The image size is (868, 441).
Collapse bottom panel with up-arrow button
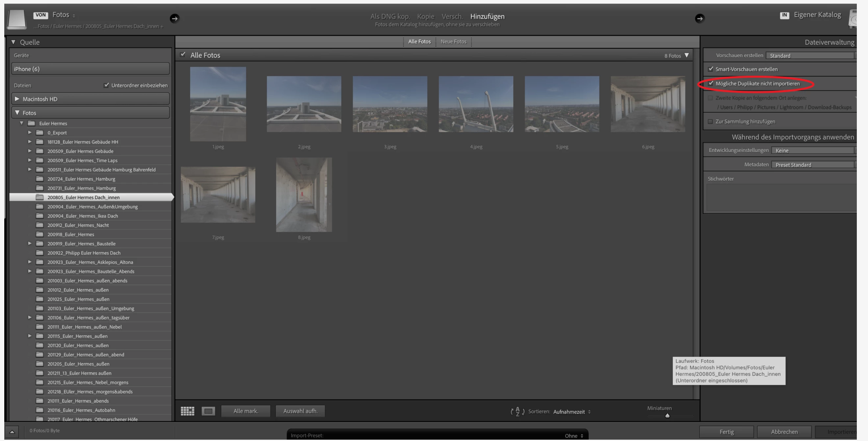coord(12,431)
